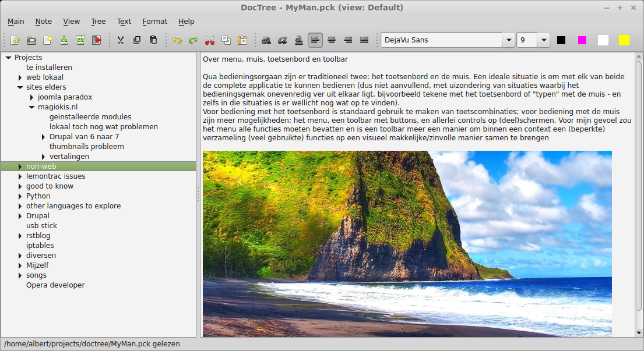Select center text alignment
This screenshot has height=351, width=644.
332,40
